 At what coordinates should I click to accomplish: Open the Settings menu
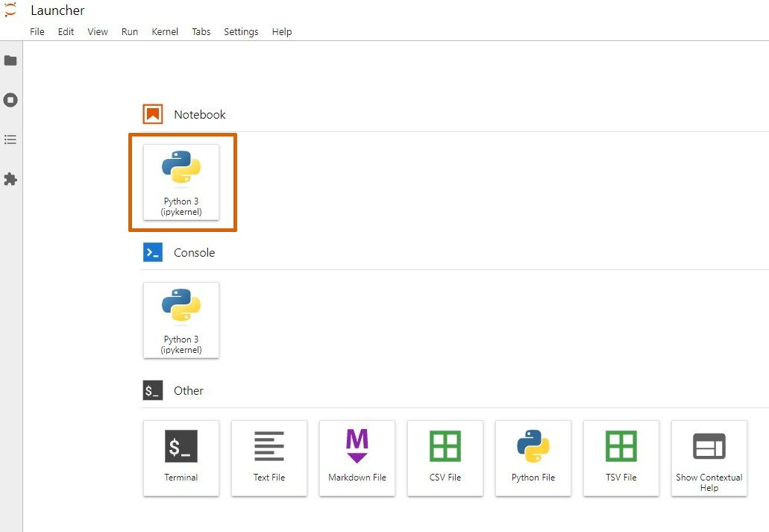241,31
